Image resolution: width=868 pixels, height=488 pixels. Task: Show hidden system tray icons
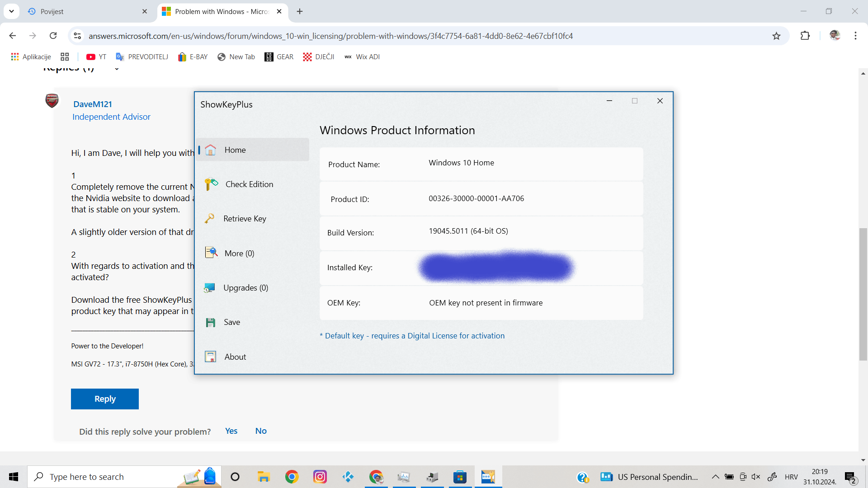[x=715, y=477]
